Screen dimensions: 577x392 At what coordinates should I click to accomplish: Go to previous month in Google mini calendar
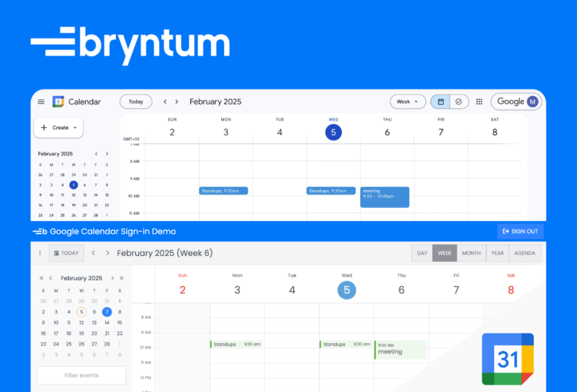pyautogui.click(x=96, y=154)
